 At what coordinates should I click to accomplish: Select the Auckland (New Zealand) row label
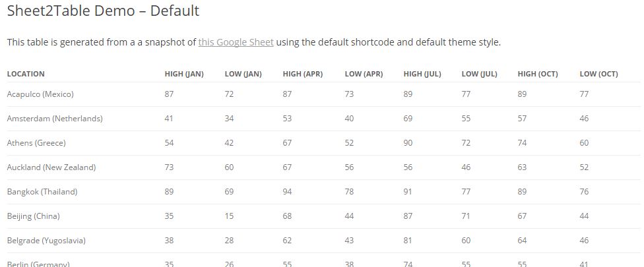pos(51,167)
